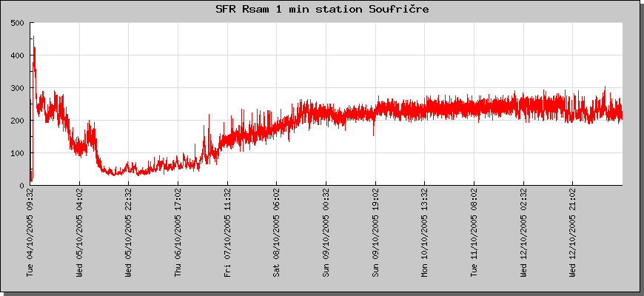Viewport: 644px width, 296px height.
Task: Select the 100 y-axis tick label
Action: (x=17, y=153)
